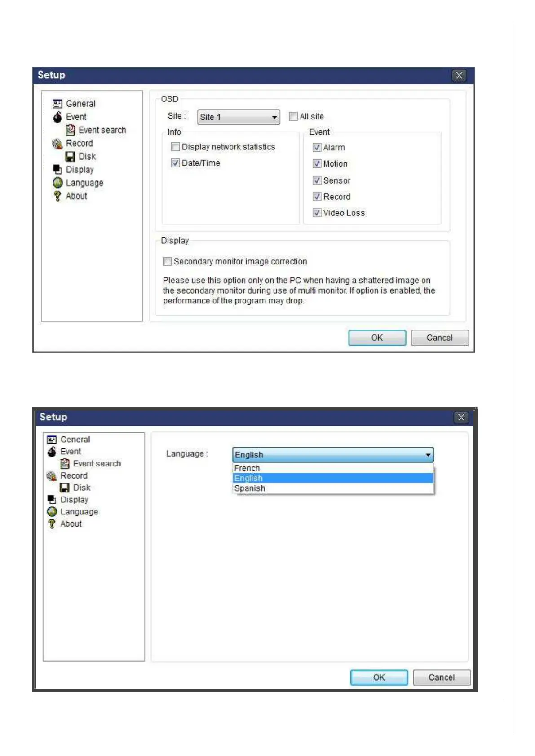Click Record icon in upper Setup window

57,144
